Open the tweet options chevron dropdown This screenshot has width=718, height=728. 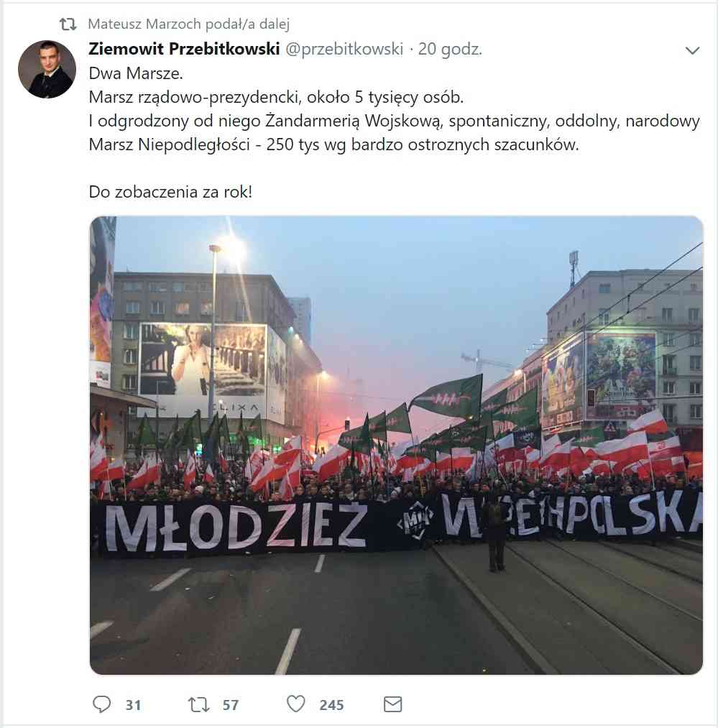pyautogui.click(x=692, y=50)
